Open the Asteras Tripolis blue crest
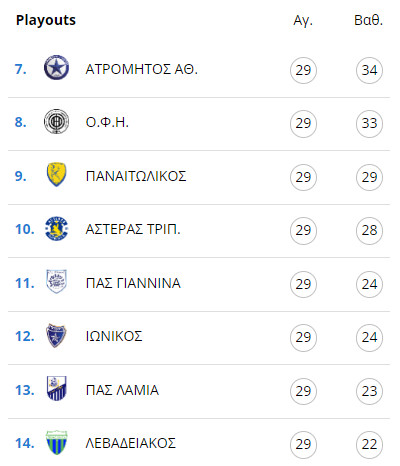Screen dimensions: 400x466 coord(56,228)
